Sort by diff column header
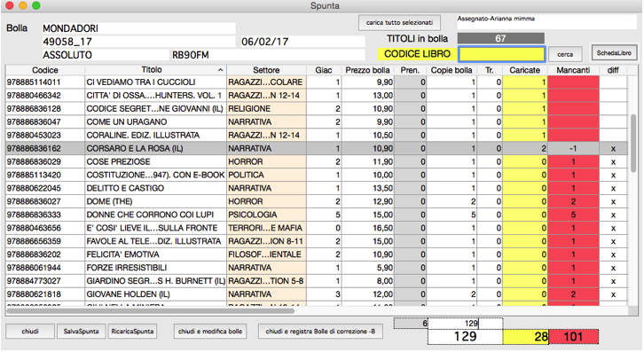Screen dimensions: 644x352 click(x=613, y=70)
